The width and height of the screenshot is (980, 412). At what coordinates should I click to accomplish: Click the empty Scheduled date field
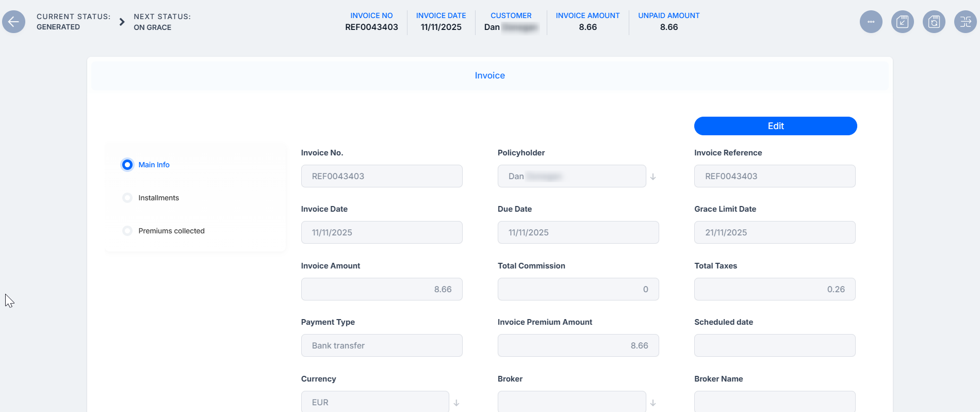coord(775,345)
